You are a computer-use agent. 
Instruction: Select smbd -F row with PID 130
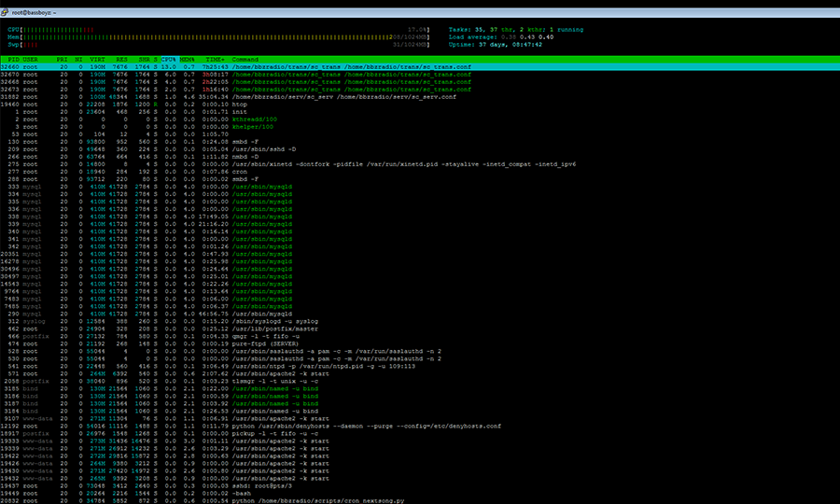coord(420,142)
